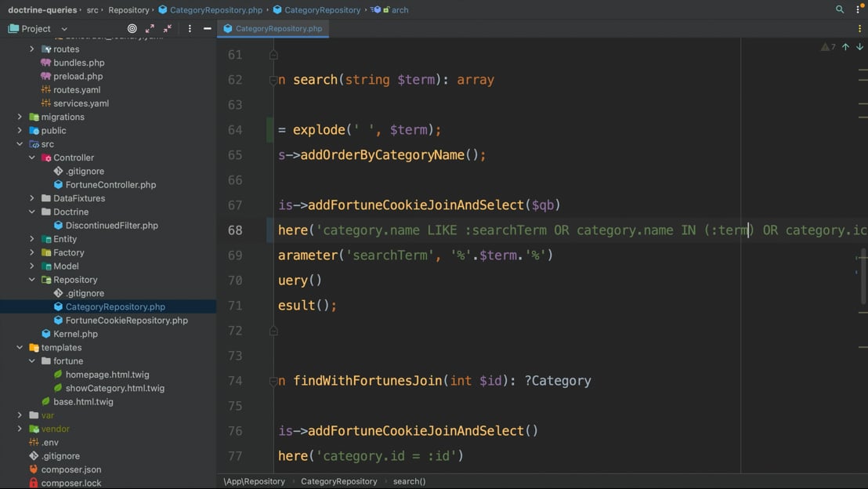Open preload.php in the project tree
This screenshot has height=489, width=868.
pyautogui.click(x=78, y=76)
